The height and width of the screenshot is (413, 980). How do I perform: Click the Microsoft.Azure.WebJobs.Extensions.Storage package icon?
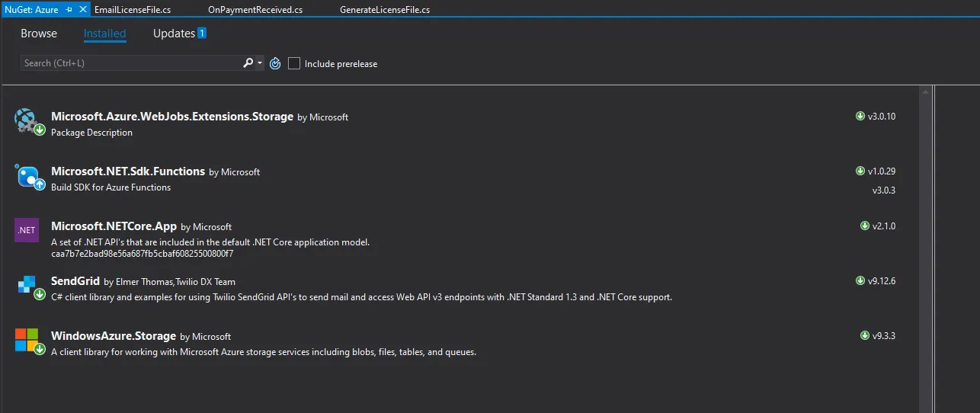29,120
